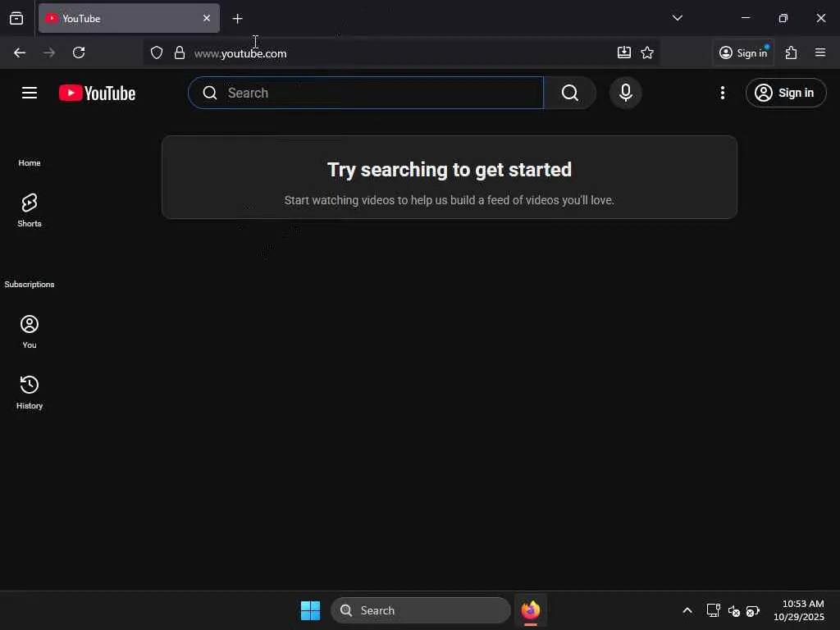Image resolution: width=840 pixels, height=630 pixels.
Task: Click the YouTube search magnifier button
Action: tap(570, 93)
